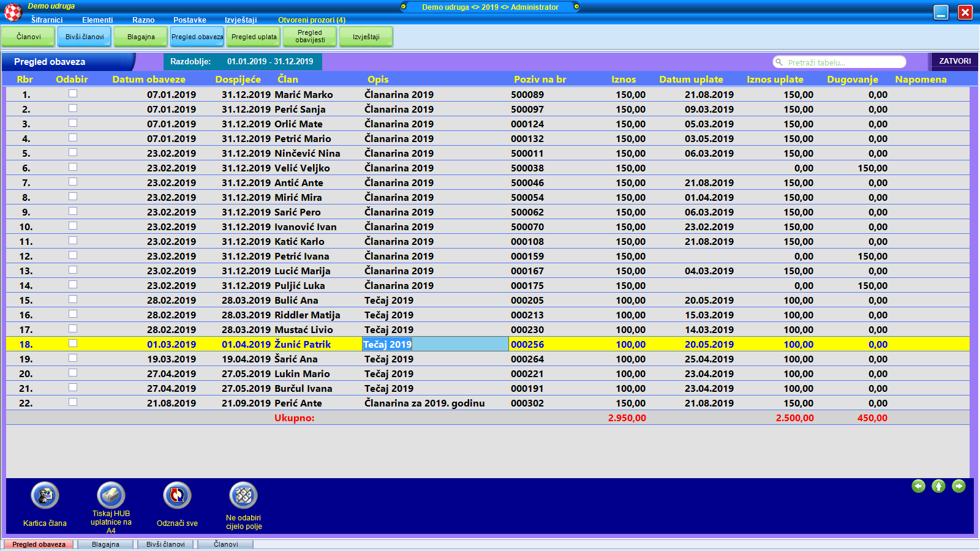The width and height of the screenshot is (980, 551).
Task: Tick the Odabir checkbox for Marić Marko
Action: [x=73, y=94]
